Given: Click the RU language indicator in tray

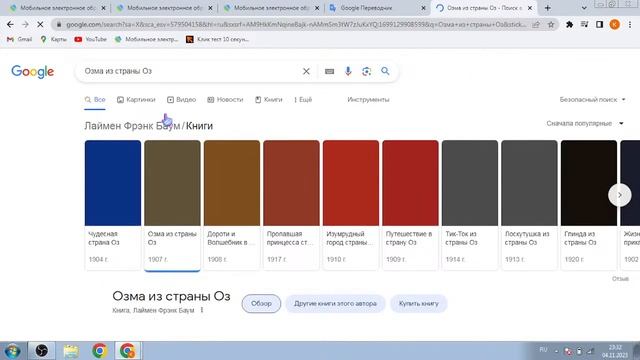Looking at the screenshot, I should coord(543,350).
